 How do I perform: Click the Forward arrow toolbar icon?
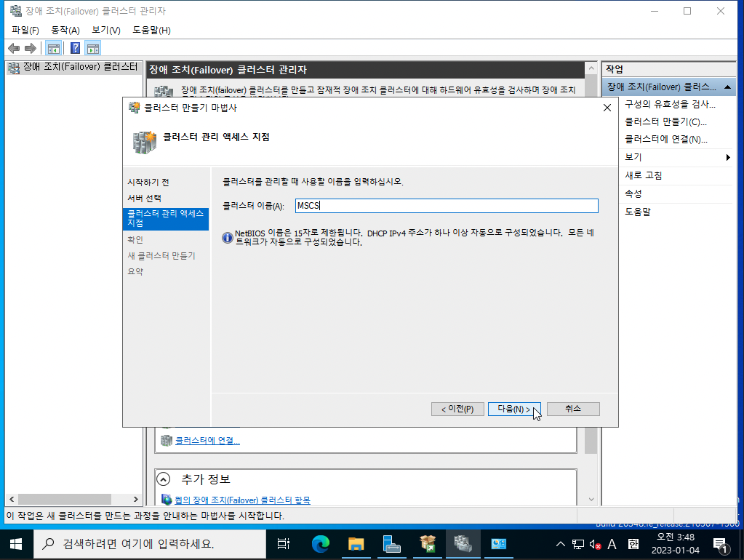(x=31, y=49)
